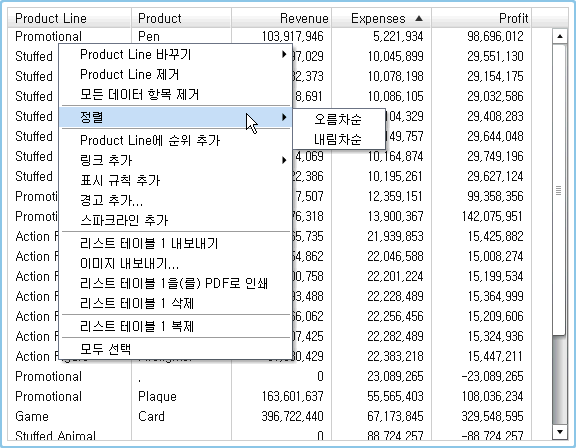Viewport: 576px width, 448px height.
Task: Select 오름차순 sort order
Action: [x=338, y=119]
